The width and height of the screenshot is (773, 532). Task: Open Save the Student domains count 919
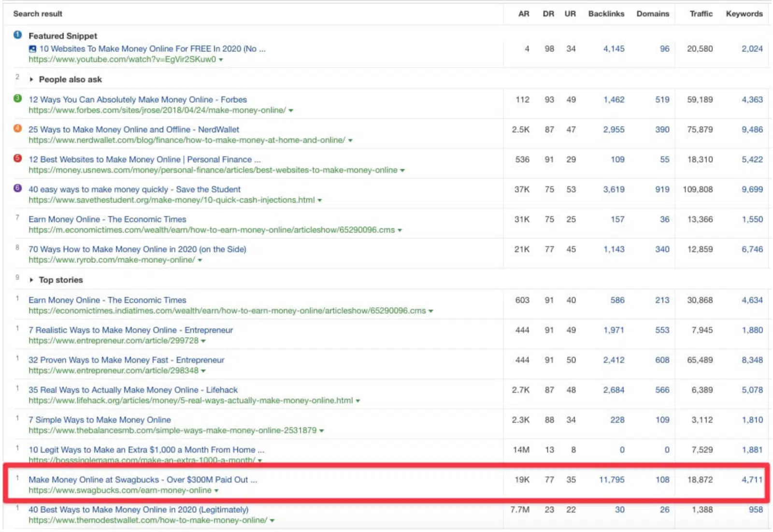click(662, 189)
